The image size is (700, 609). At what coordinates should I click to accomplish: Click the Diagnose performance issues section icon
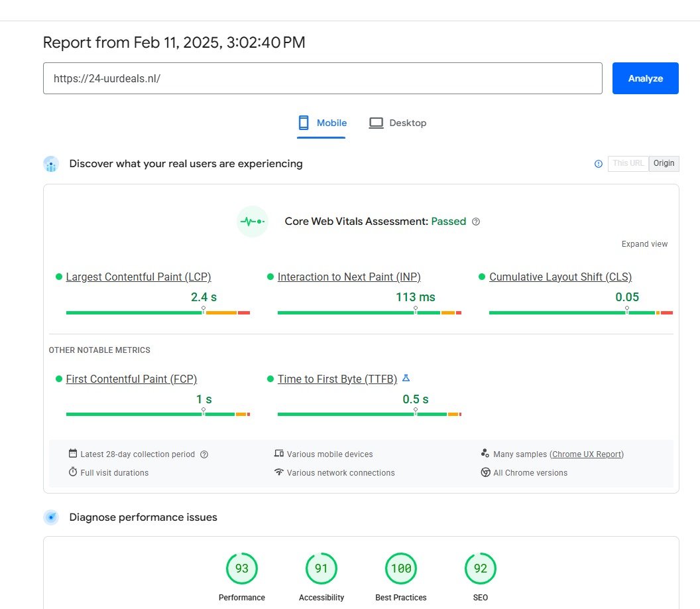click(51, 517)
